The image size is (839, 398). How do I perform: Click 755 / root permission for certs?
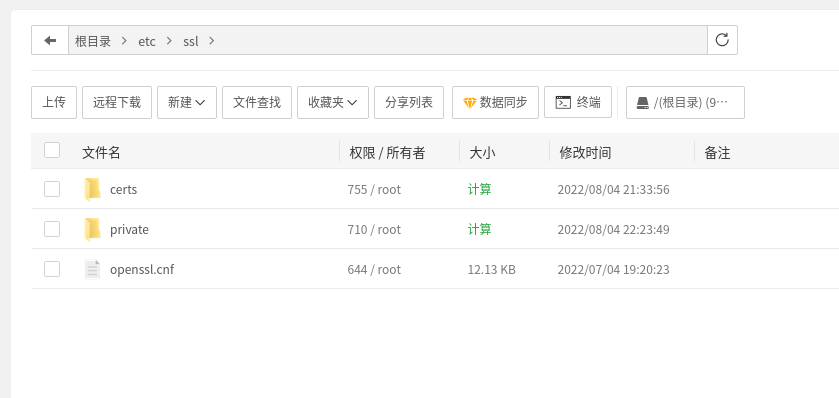[x=374, y=189]
